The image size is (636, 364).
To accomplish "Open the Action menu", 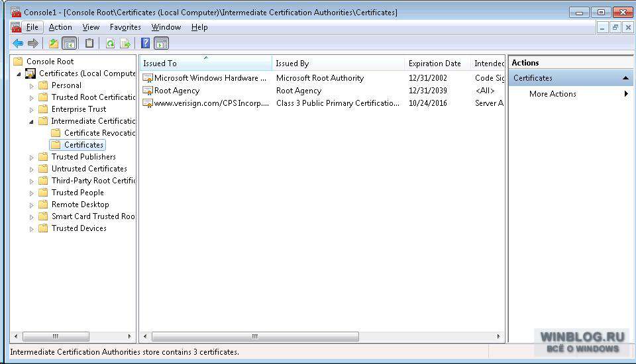I will pos(60,27).
